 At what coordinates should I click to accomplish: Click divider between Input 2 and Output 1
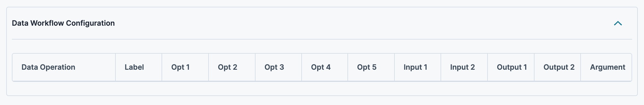click(x=488, y=67)
